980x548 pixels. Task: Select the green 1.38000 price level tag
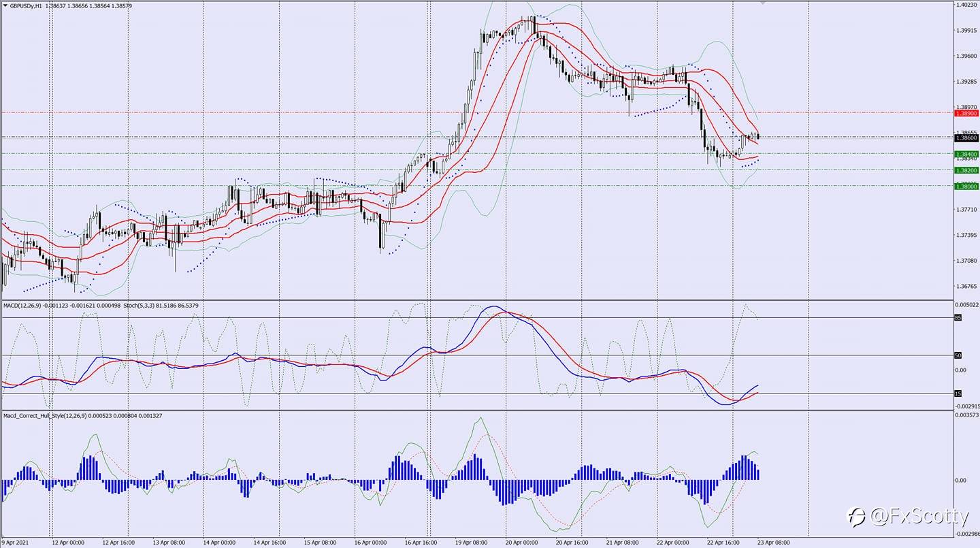[966, 187]
